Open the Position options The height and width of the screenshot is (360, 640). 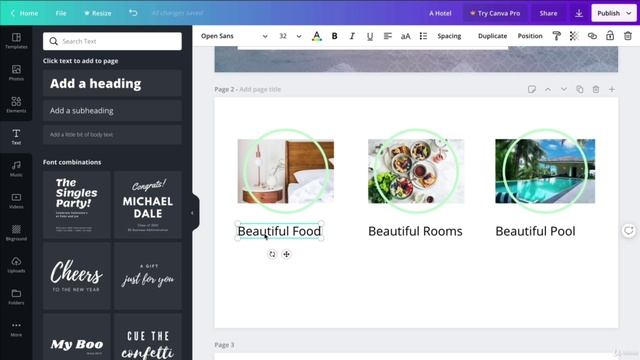[530, 36]
